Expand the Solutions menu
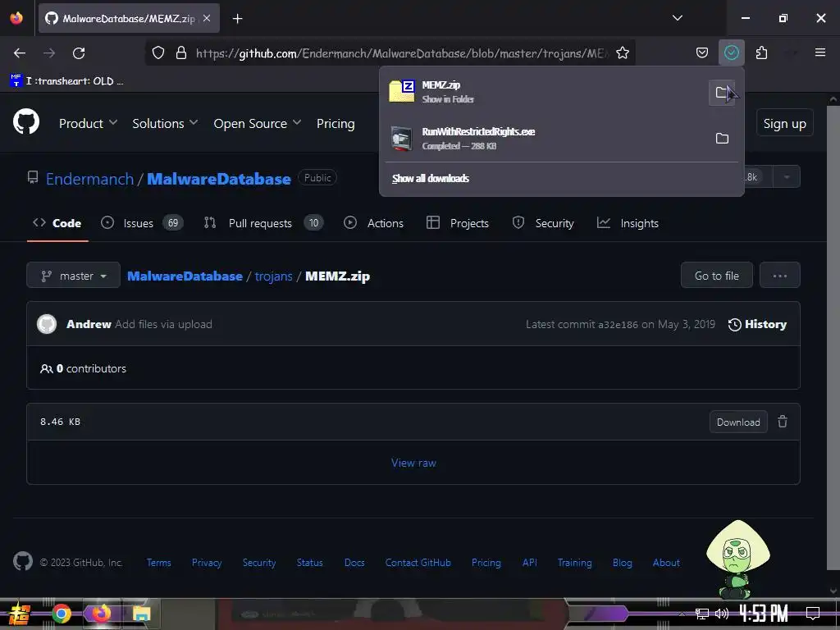This screenshot has width=840, height=630. [x=165, y=124]
